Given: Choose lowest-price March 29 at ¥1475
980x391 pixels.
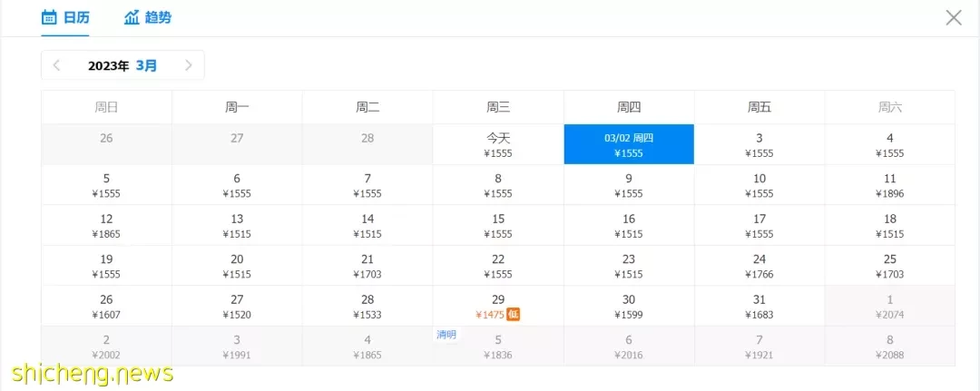Looking at the screenshot, I should (x=498, y=306).
